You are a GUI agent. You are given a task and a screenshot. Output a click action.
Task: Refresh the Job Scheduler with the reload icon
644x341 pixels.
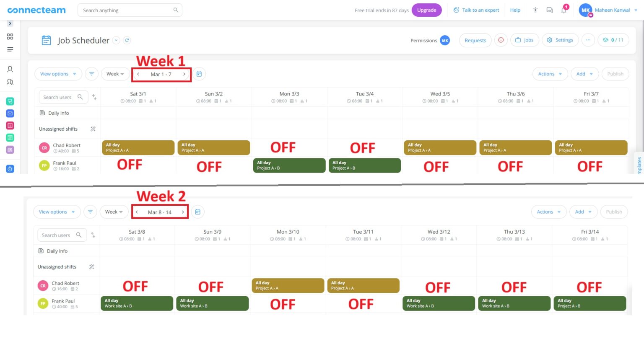(127, 40)
